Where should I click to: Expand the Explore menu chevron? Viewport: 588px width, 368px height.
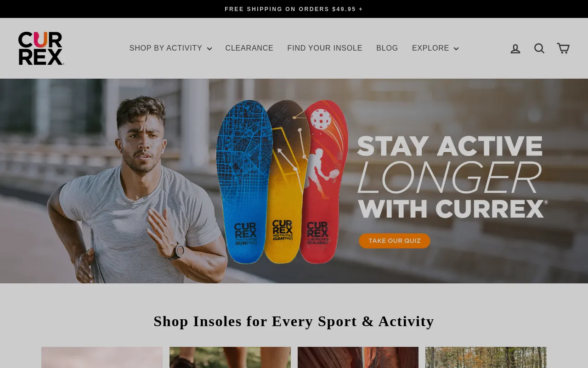[456, 49]
